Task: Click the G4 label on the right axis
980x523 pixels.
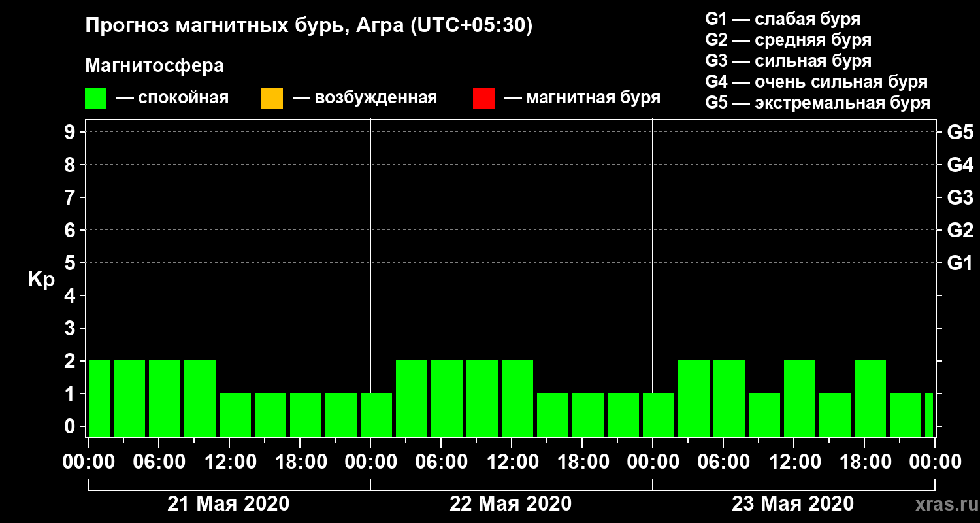Action: [x=960, y=165]
